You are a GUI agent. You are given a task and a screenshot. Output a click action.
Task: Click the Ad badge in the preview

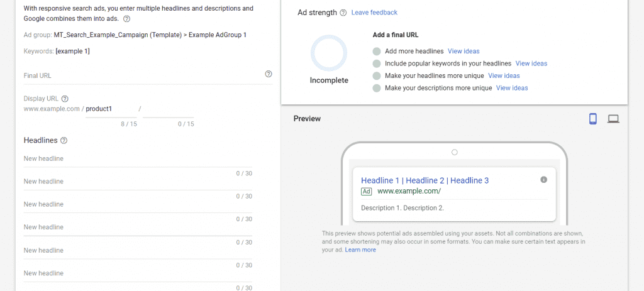coord(367,191)
